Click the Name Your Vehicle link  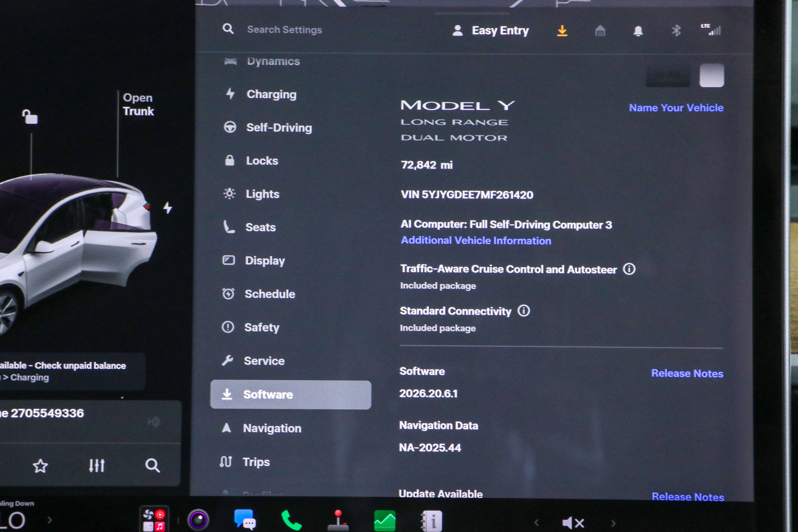pyautogui.click(x=676, y=108)
